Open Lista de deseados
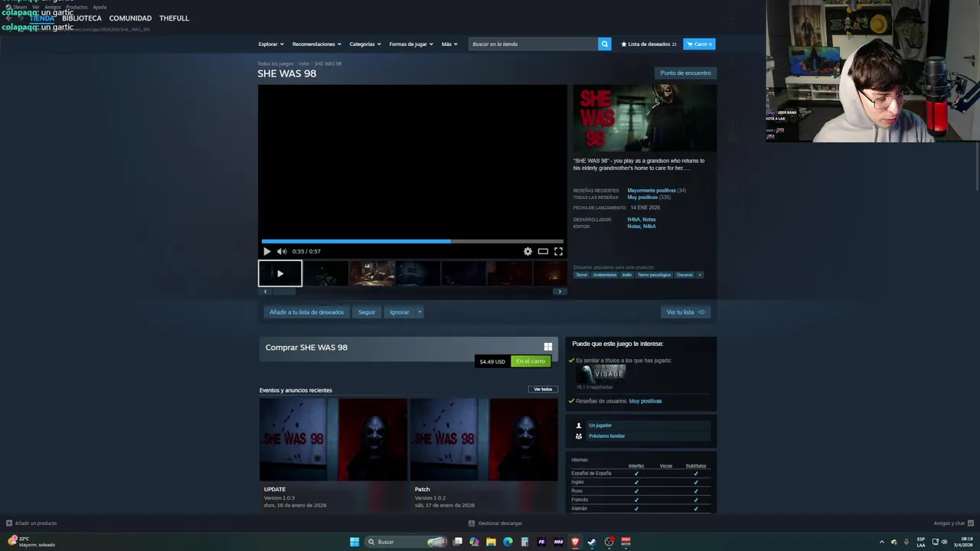980x551 pixels. [648, 44]
